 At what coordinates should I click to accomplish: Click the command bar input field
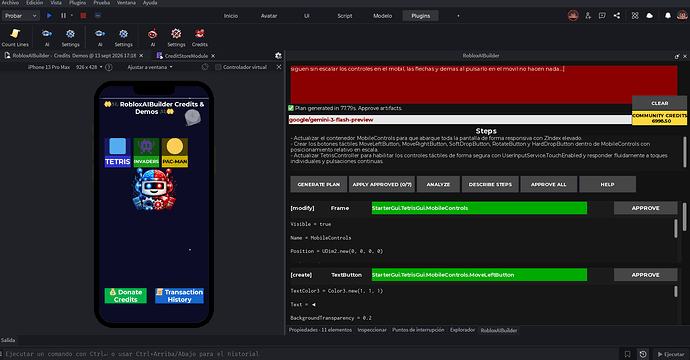pos(310,354)
